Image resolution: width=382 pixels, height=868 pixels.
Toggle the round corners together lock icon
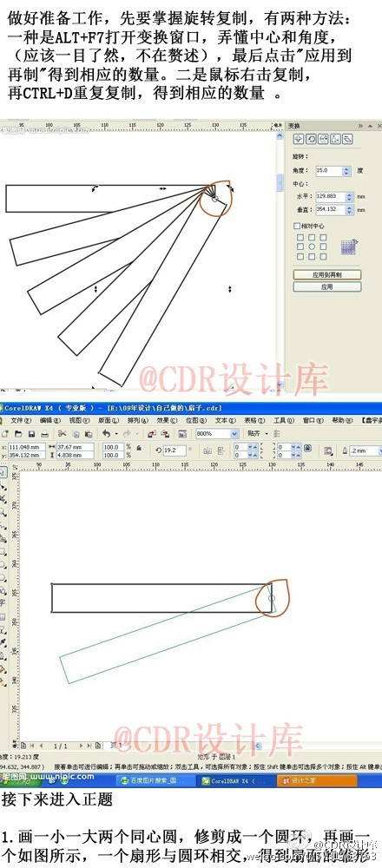(308, 449)
